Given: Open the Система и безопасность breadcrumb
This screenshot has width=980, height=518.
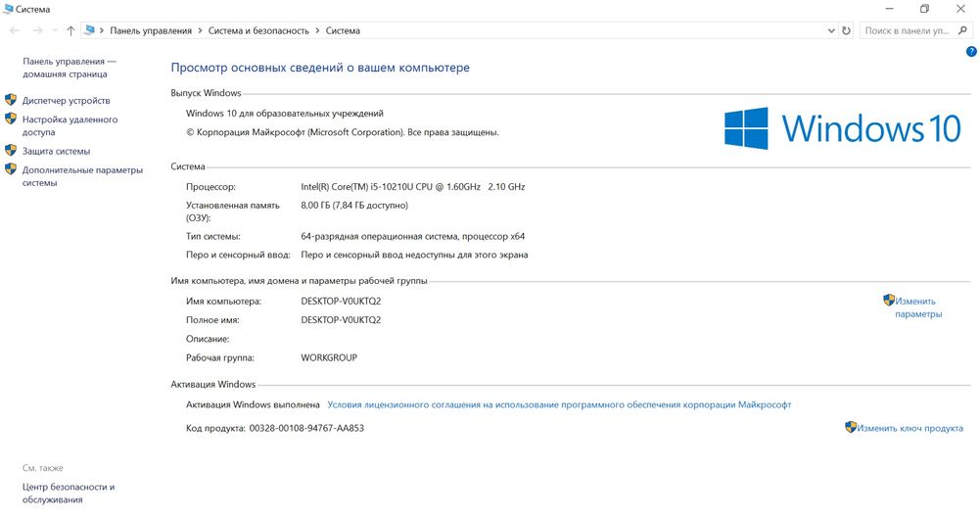Looking at the screenshot, I should [x=258, y=30].
